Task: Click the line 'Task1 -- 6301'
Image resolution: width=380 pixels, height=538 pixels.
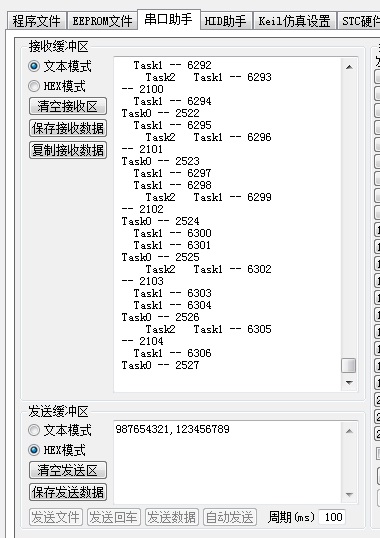Action: (172, 245)
